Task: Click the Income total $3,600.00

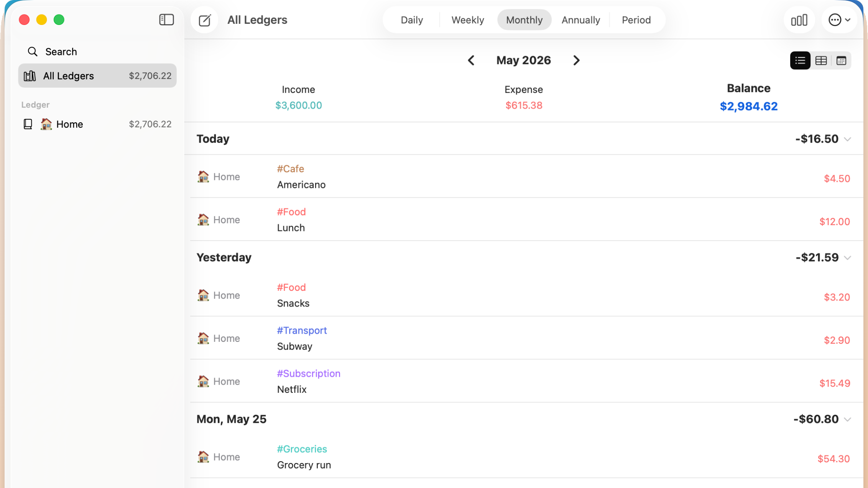Action: tap(299, 105)
